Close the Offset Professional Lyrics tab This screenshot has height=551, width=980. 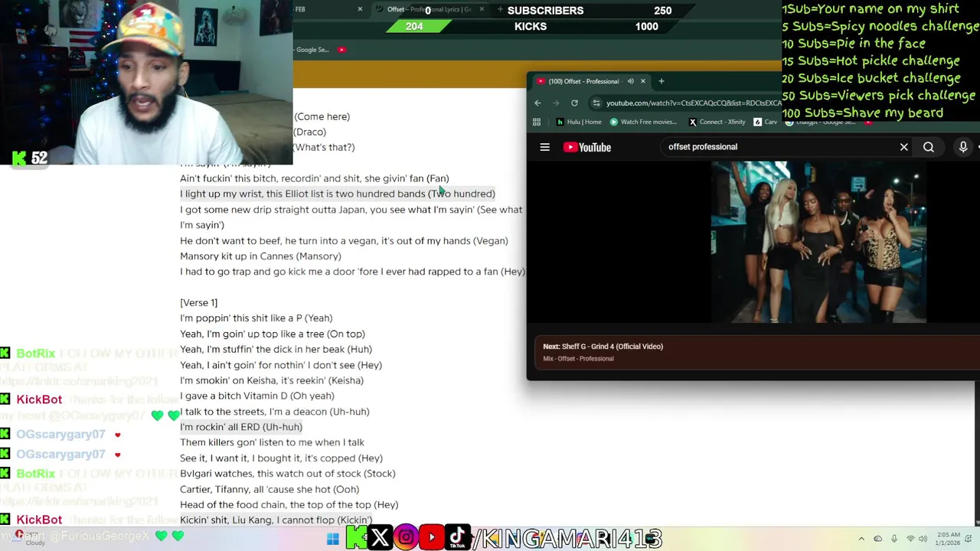coord(482,9)
